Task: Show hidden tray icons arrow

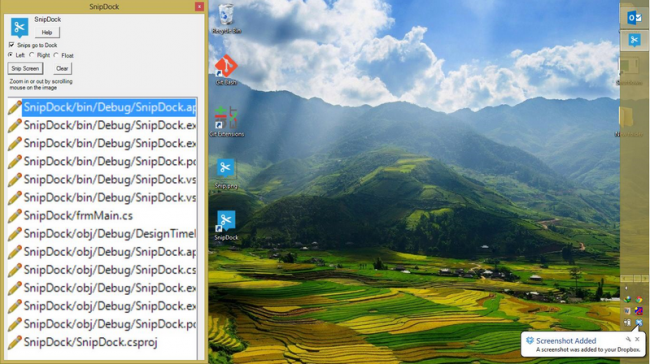Action: [626, 288]
